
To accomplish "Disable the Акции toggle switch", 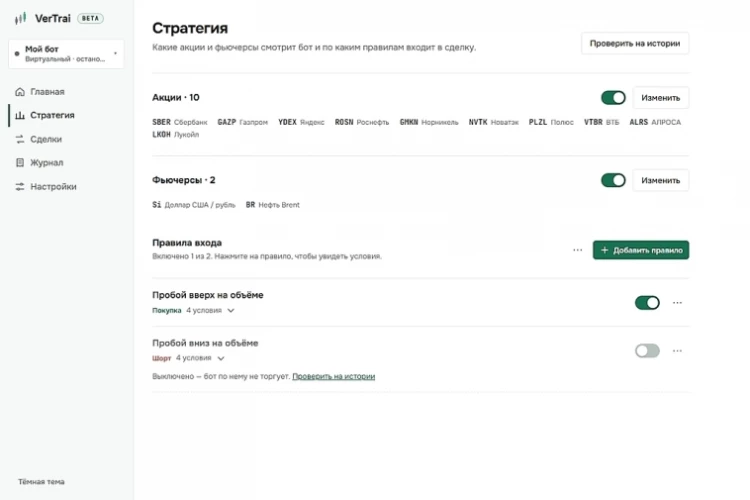I will click(613, 98).
